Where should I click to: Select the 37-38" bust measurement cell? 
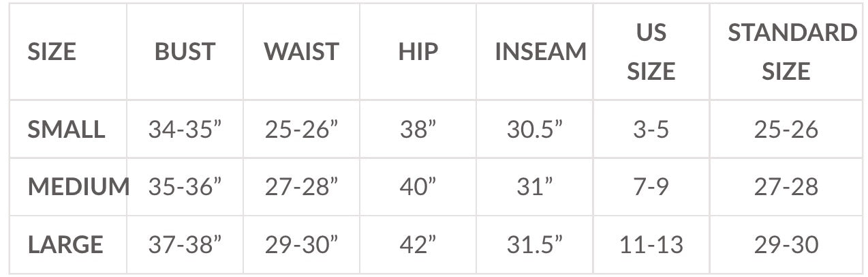185,244
